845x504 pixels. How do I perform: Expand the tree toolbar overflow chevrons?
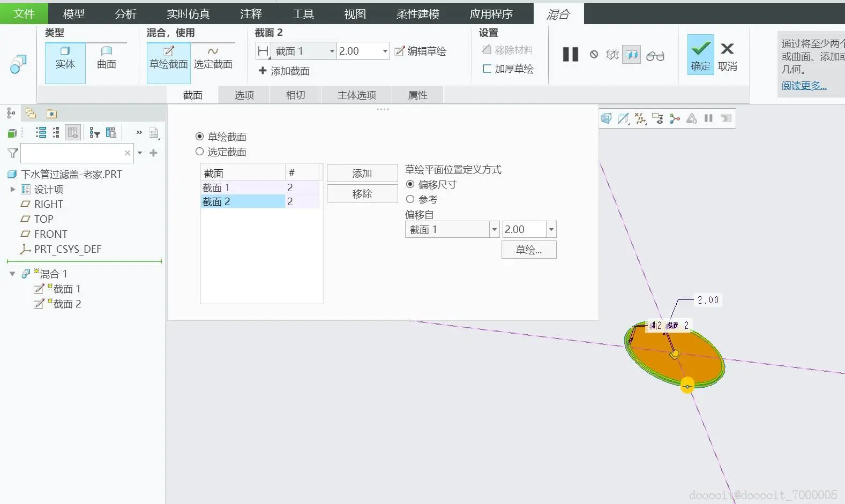(139, 132)
